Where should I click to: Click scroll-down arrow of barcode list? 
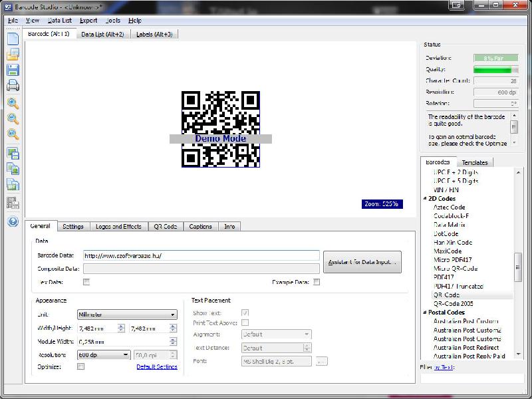click(x=518, y=354)
